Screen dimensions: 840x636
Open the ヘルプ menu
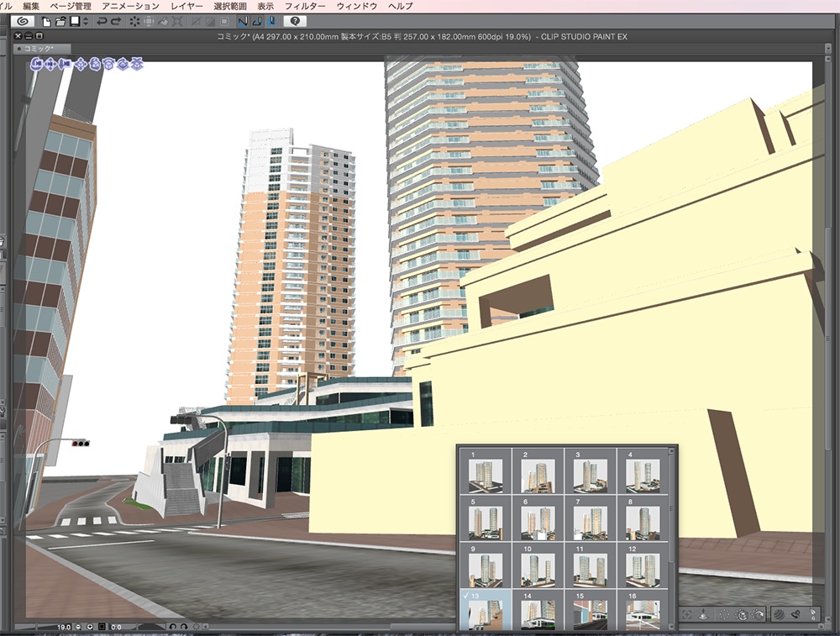[401, 6]
